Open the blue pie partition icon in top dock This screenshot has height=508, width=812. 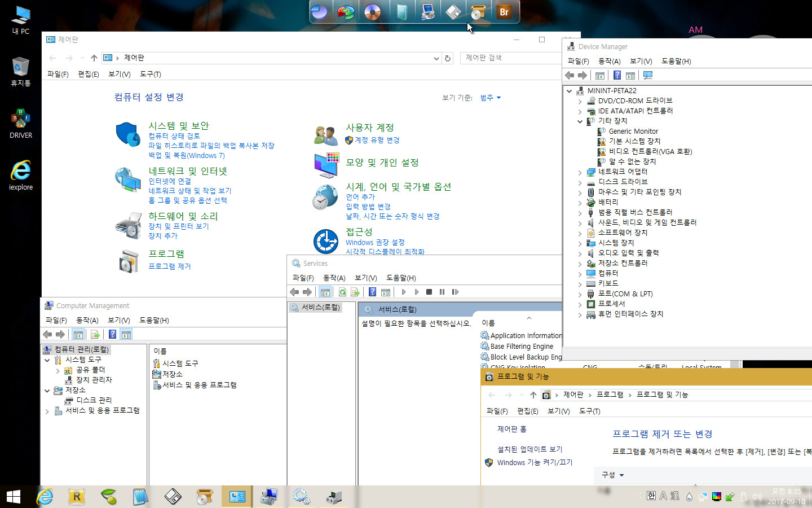[320, 12]
